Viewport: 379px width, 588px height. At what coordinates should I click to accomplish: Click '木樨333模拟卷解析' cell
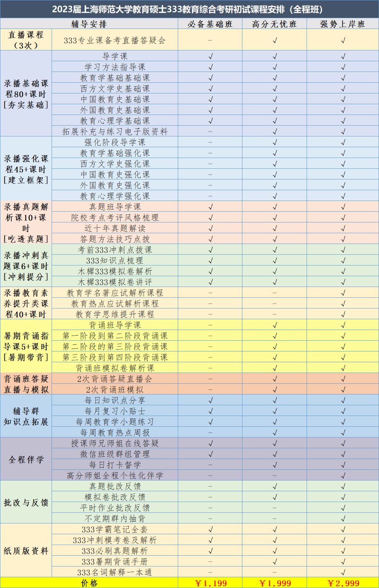click(115, 271)
